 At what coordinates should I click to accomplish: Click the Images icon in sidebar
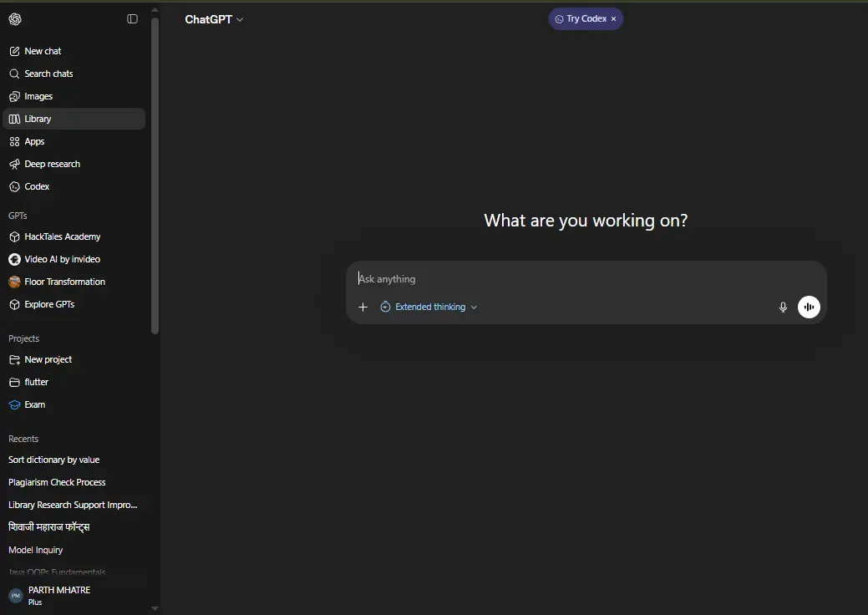tap(15, 96)
